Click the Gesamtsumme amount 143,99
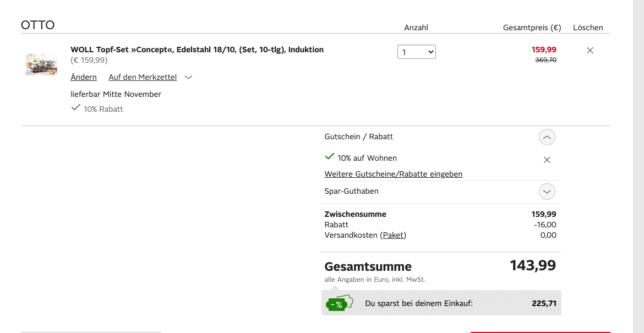644x333 pixels. coord(532,265)
